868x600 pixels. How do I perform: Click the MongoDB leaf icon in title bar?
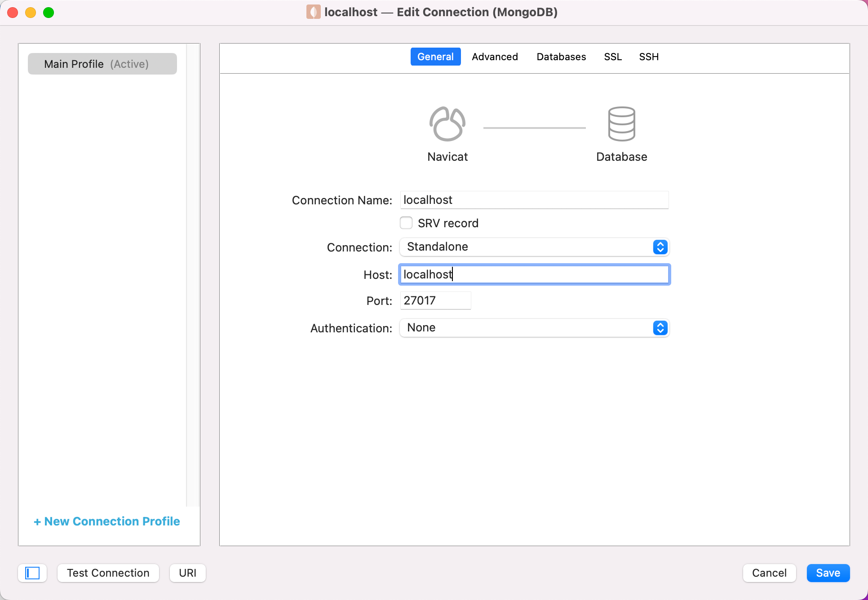[x=313, y=12]
